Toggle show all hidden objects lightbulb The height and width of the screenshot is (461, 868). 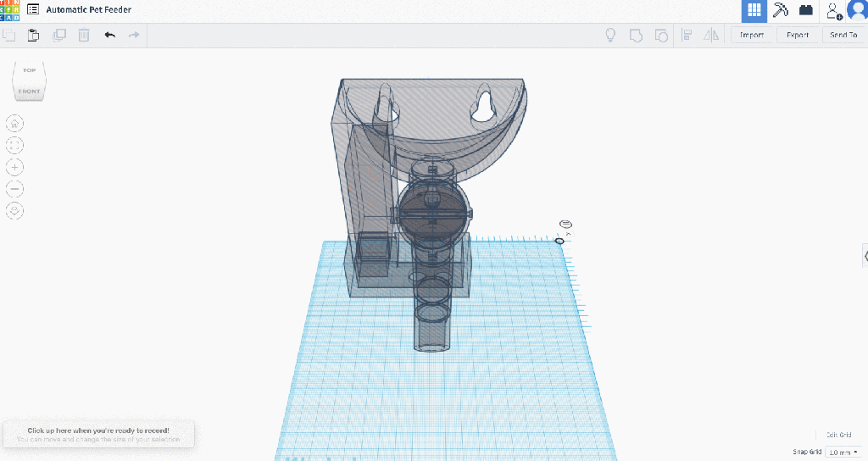(609, 35)
